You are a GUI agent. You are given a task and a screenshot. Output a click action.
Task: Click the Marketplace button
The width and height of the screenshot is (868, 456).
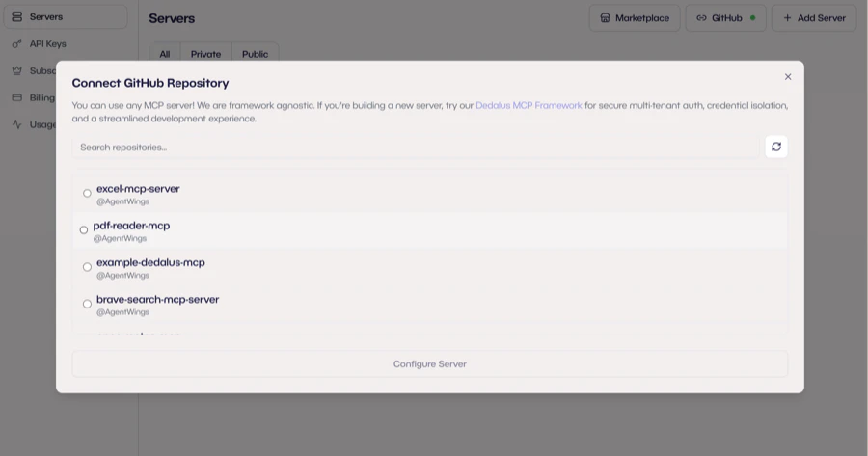coord(635,18)
